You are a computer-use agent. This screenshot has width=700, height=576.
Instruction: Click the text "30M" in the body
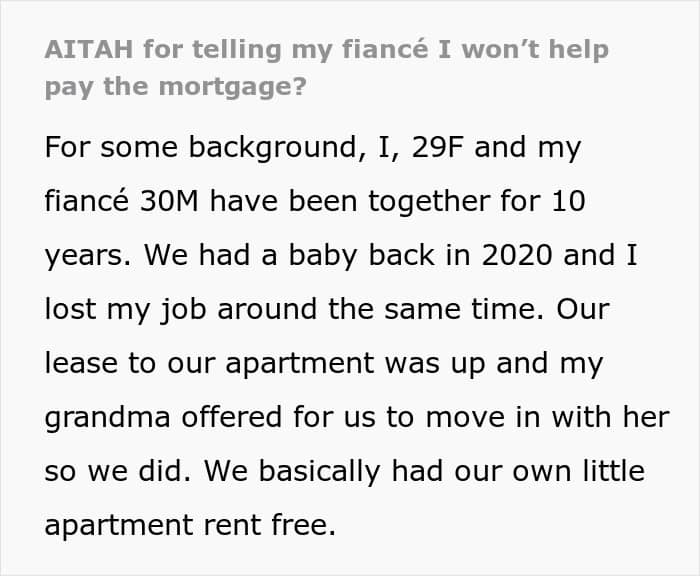[169, 201]
